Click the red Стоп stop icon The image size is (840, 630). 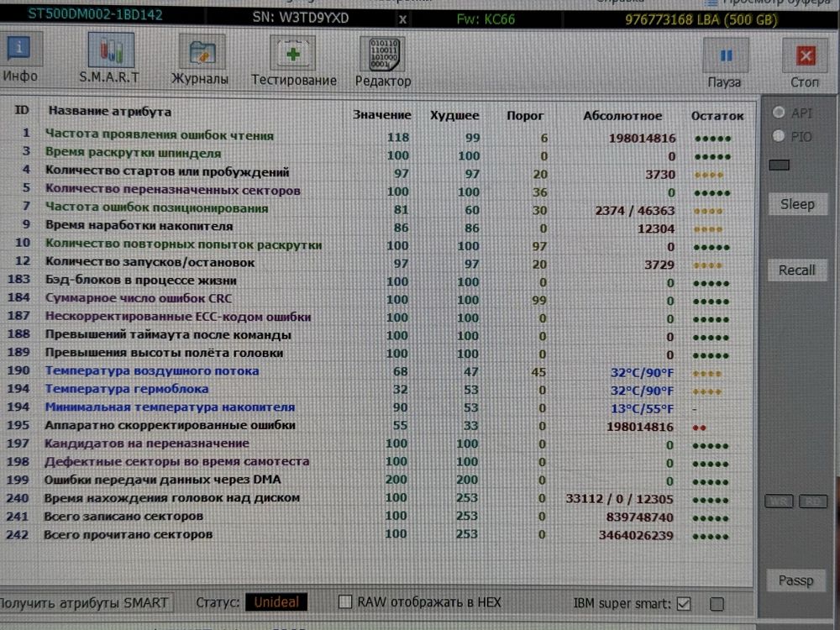(x=805, y=55)
